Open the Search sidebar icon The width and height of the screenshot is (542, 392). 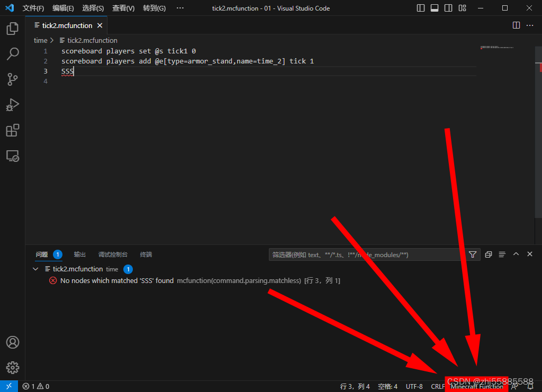[13, 54]
